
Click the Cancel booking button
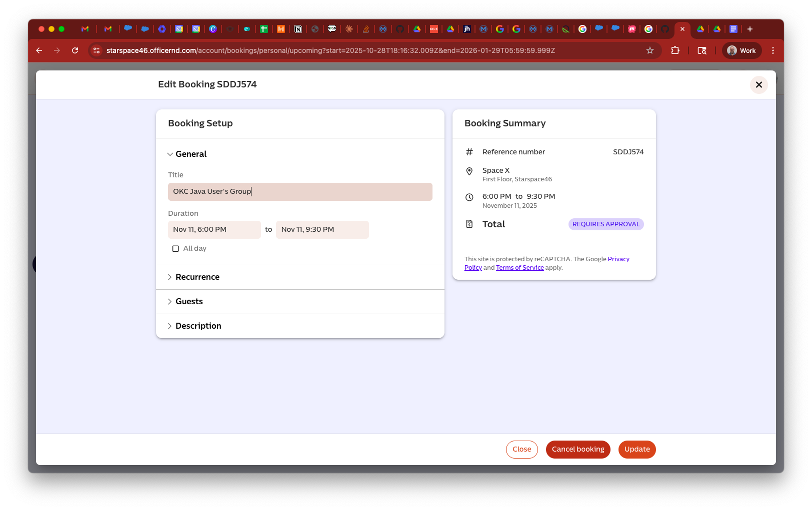[x=577, y=450]
